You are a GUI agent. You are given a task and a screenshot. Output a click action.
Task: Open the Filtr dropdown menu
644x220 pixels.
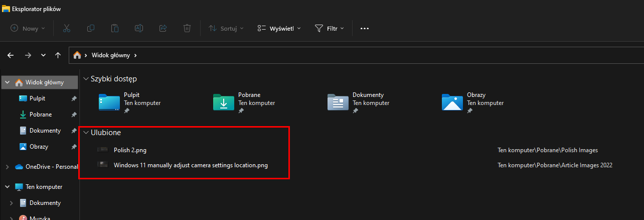[330, 29]
